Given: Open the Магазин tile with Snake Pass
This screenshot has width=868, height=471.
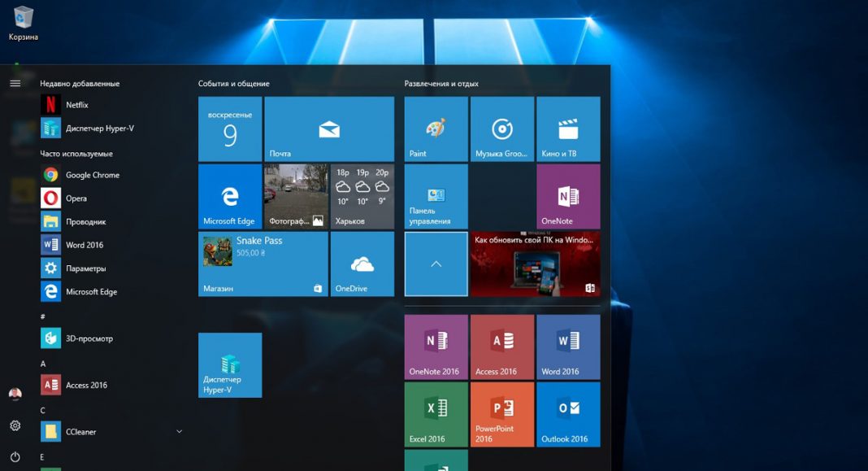Looking at the screenshot, I should tap(263, 264).
